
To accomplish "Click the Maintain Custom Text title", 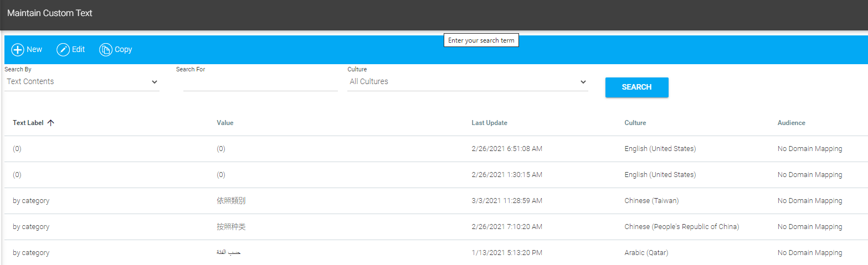I will [x=50, y=13].
